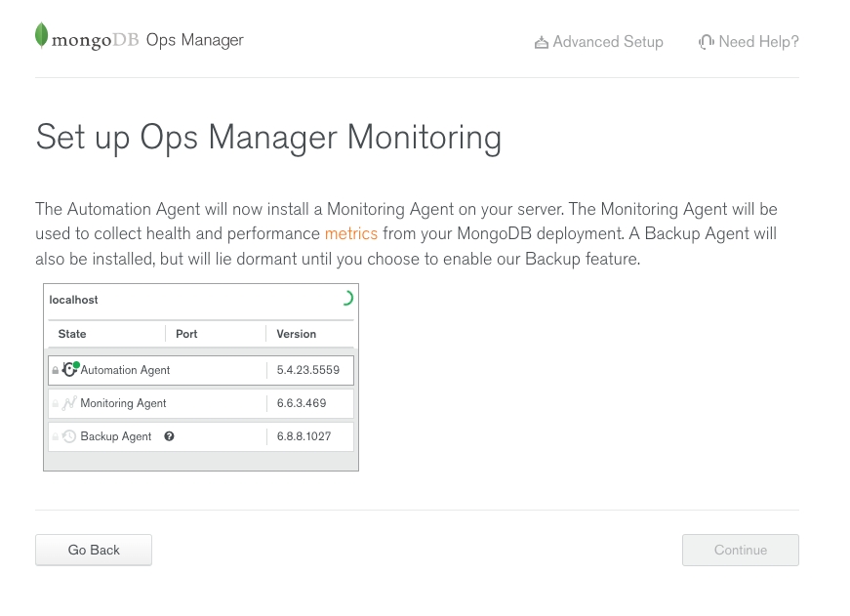Select the Monitoring Agent version 6.6.3.469
Image resolution: width=850 pixels, height=616 pixels.
(302, 403)
